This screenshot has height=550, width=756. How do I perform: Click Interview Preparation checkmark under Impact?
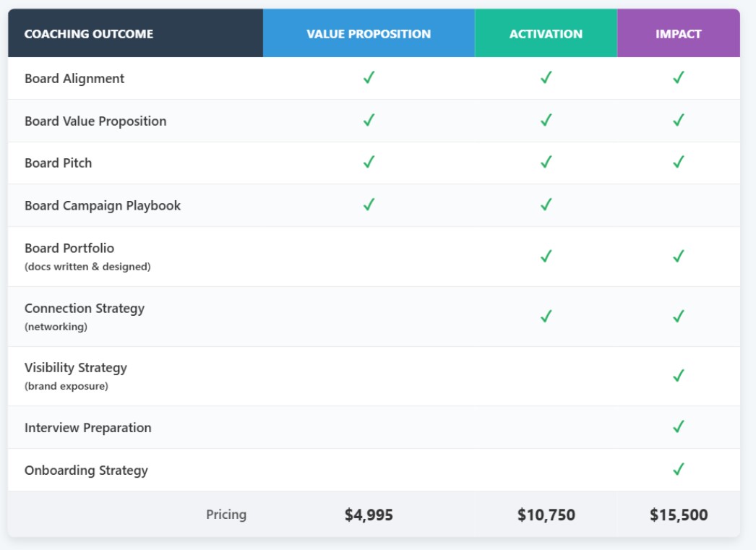point(678,427)
